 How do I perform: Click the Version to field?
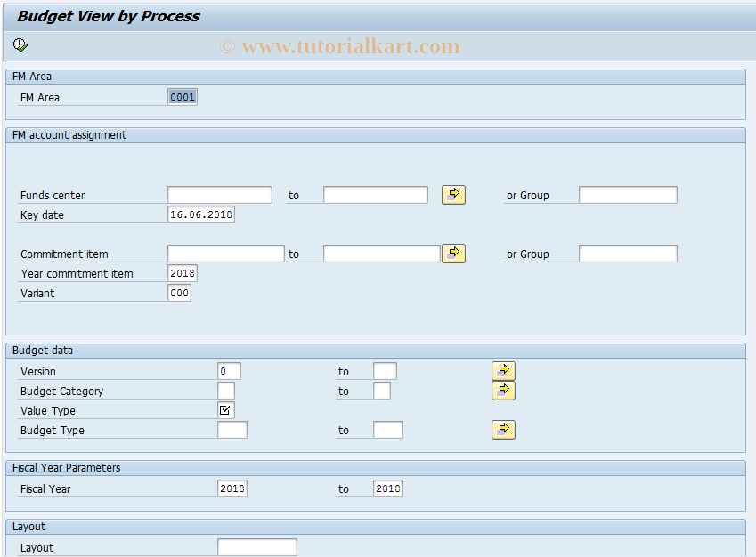[x=385, y=370]
